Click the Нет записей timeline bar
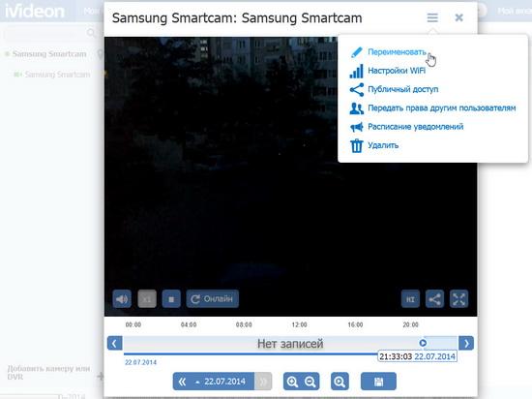 290,343
